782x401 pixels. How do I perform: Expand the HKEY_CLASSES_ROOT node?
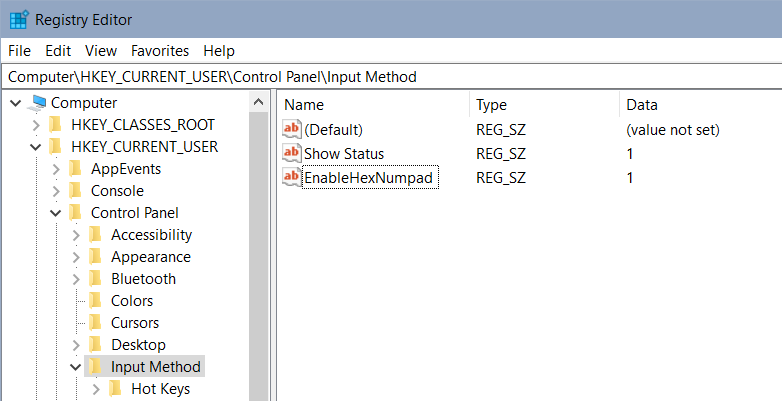(36, 125)
